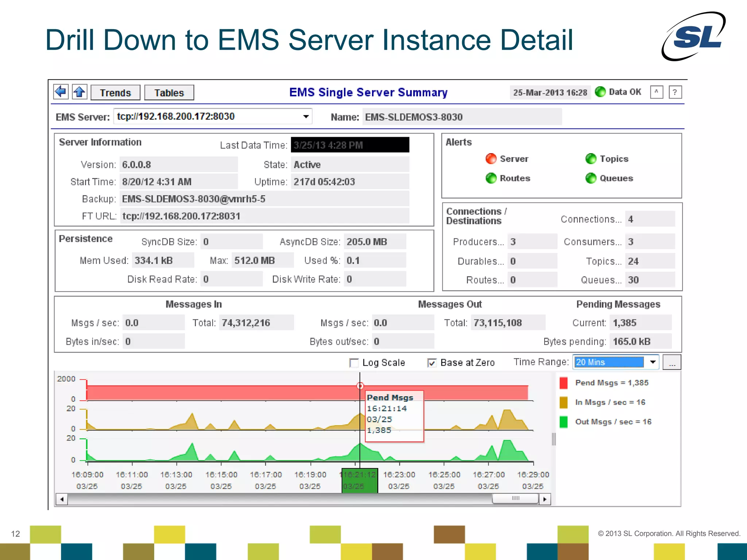Screen dimensions: 747x560
Task: Click the red Pend Msgs legend swatch
Action: coord(564,383)
